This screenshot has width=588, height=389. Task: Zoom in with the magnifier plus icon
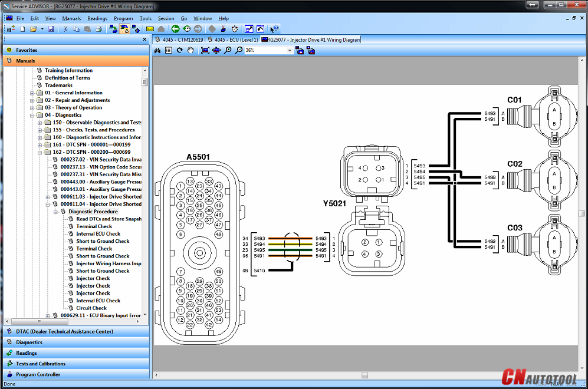pos(228,50)
